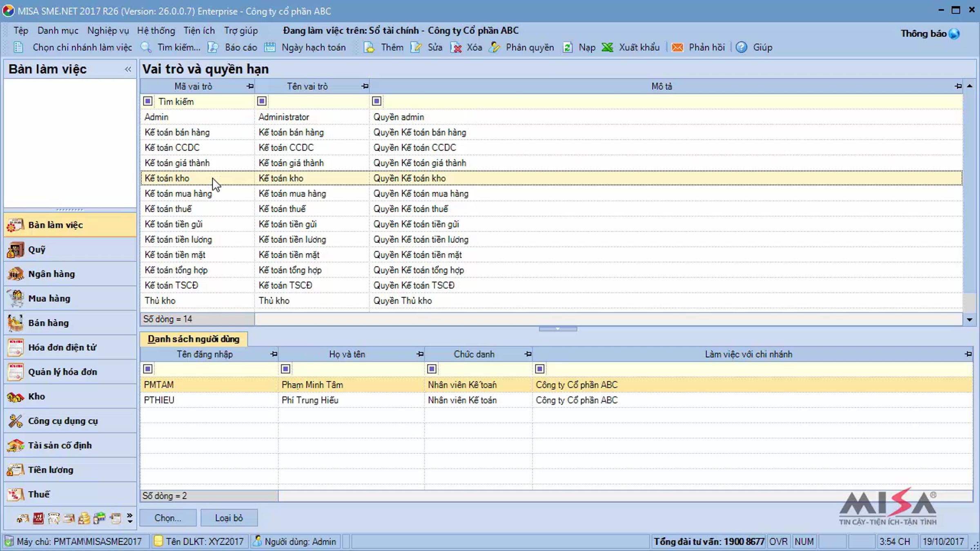This screenshot has height=551, width=980.
Task: Click the roles grid scroll-up arrow
Action: click(x=969, y=86)
